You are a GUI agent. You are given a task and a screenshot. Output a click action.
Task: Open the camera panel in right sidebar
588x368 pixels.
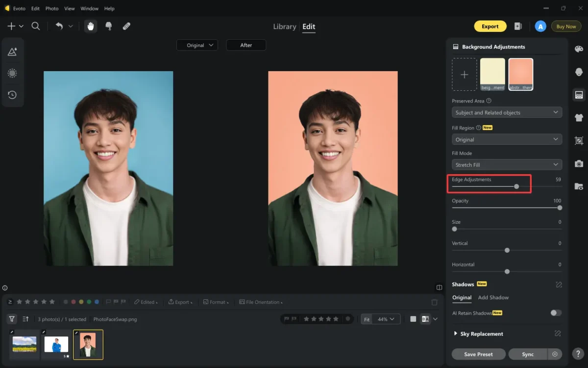point(579,163)
